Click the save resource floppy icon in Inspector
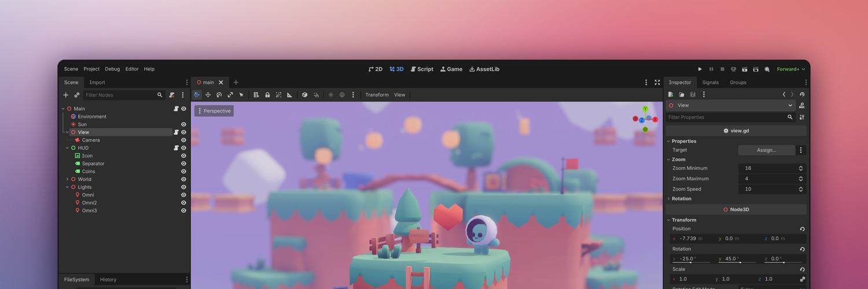 pos(693,94)
